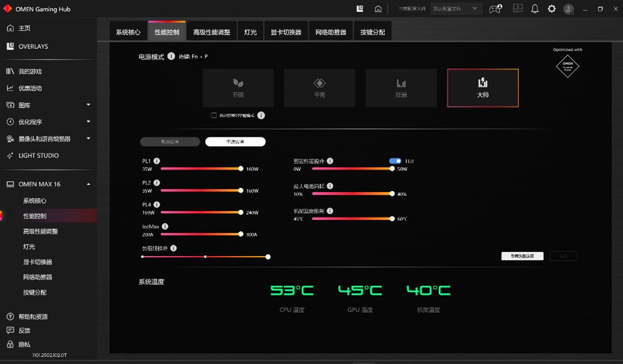This screenshot has width=623, height=364.
Task: Click the IccMax slider handle
Action: [241, 234]
